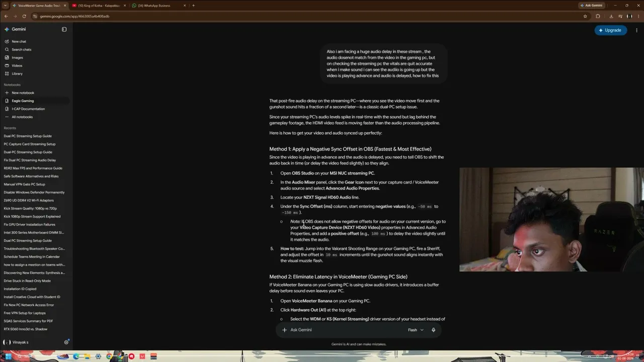Image resolution: width=644 pixels, height=362 pixels.
Task: Close the WhatsApp Business tab
Action: (x=185, y=6)
